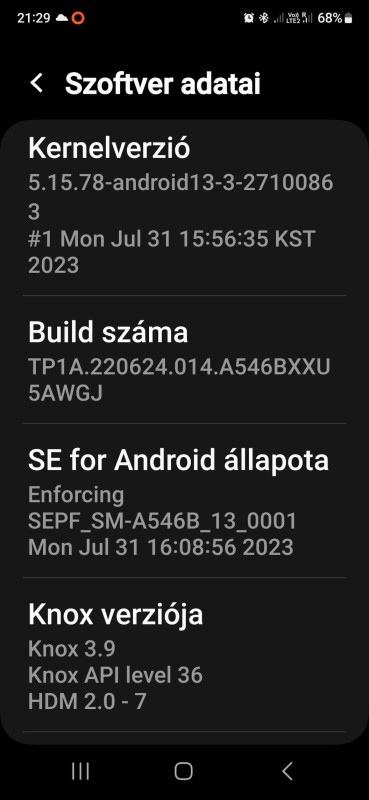Tap the battery icon next to 68%
This screenshot has width=369, height=800.
click(x=349, y=18)
